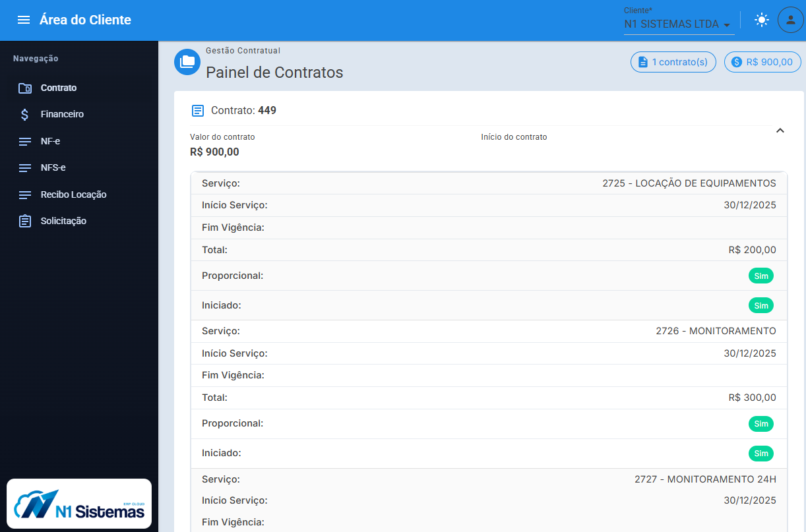Viewport: 806px width, 532px height.
Task: Click the 'Contrato: 449' heading
Action: [x=243, y=111]
